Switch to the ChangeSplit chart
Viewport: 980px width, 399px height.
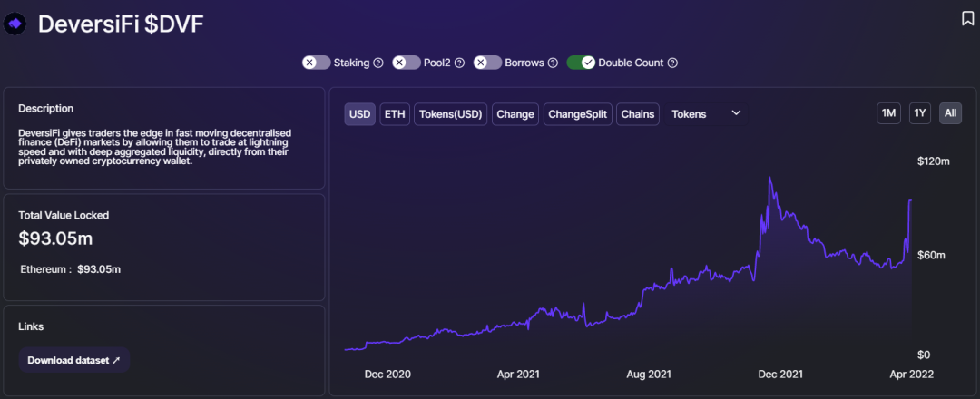(577, 113)
